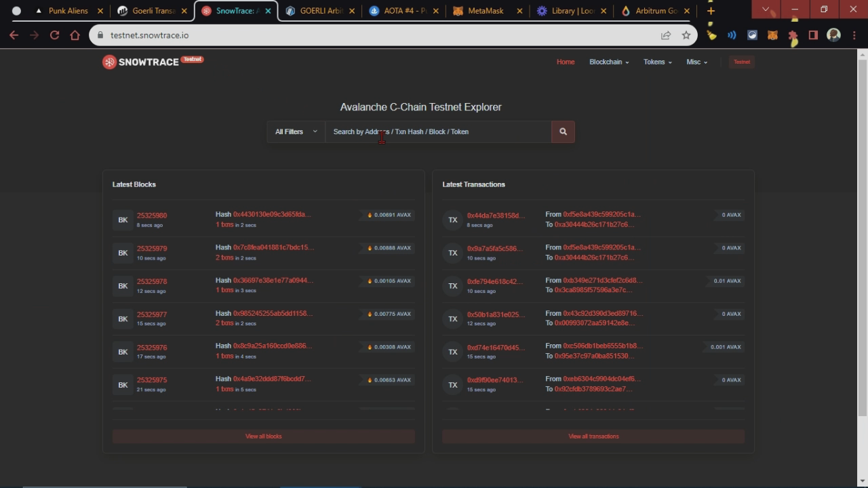Open the Blockchain menu

[609, 62]
